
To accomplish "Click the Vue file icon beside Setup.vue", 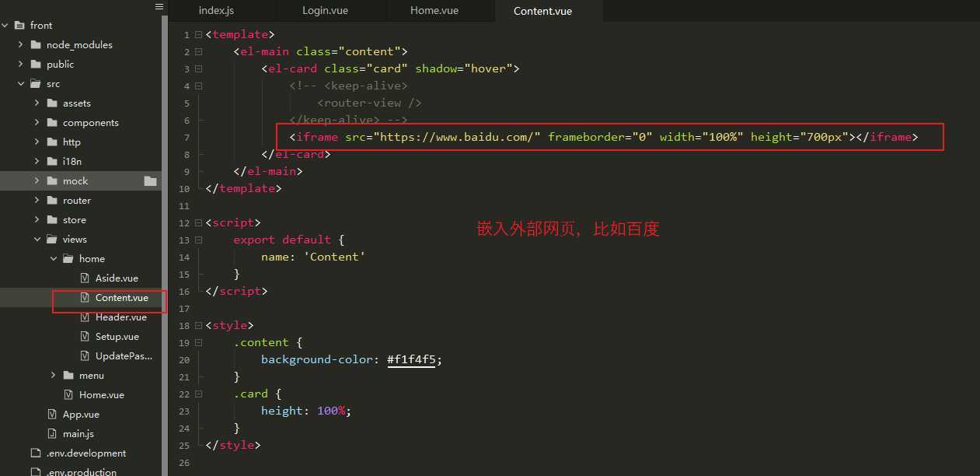I will point(85,337).
